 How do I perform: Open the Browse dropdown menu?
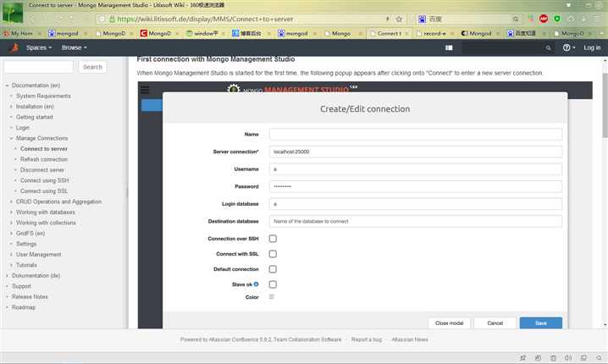(74, 47)
